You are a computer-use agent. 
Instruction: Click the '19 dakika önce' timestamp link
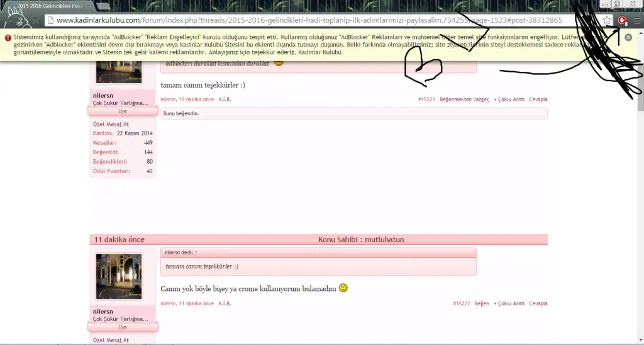click(x=196, y=99)
